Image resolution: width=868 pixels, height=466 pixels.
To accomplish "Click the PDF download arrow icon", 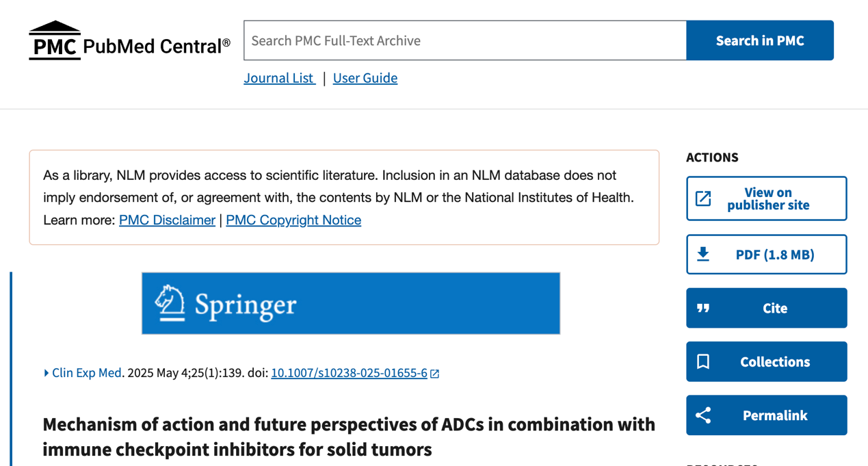I will [703, 255].
